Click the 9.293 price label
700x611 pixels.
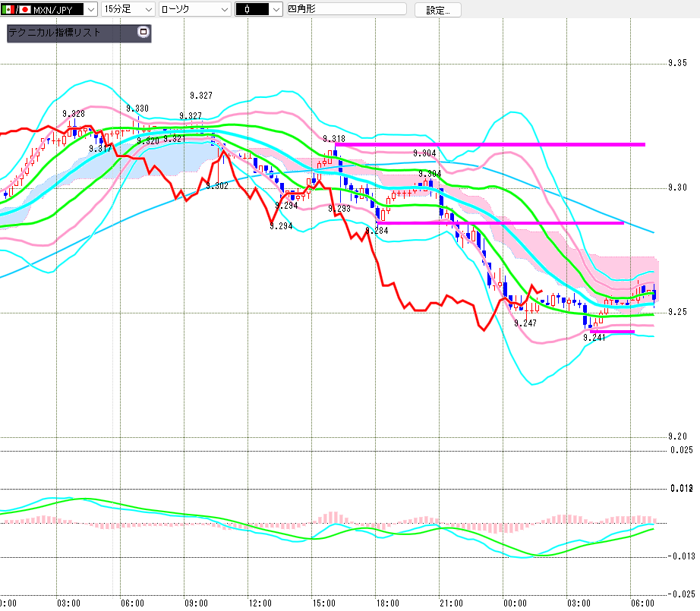[x=339, y=209]
